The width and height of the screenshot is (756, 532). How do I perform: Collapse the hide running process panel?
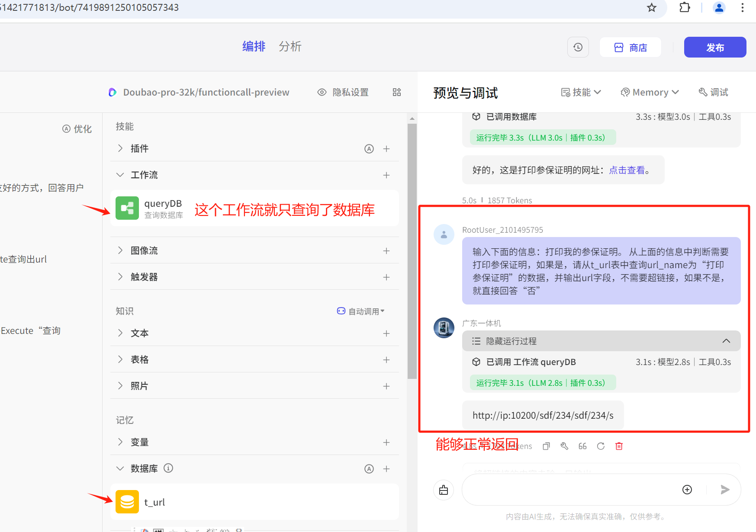coord(726,341)
